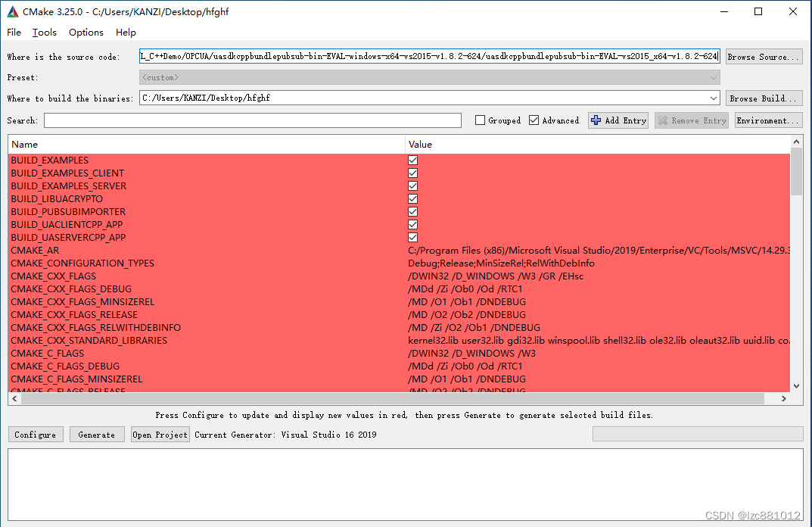Image resolution: width=812 pixels, height=527 pixels.
Task: Click the Generate button
Action: (x=97, y=434)
